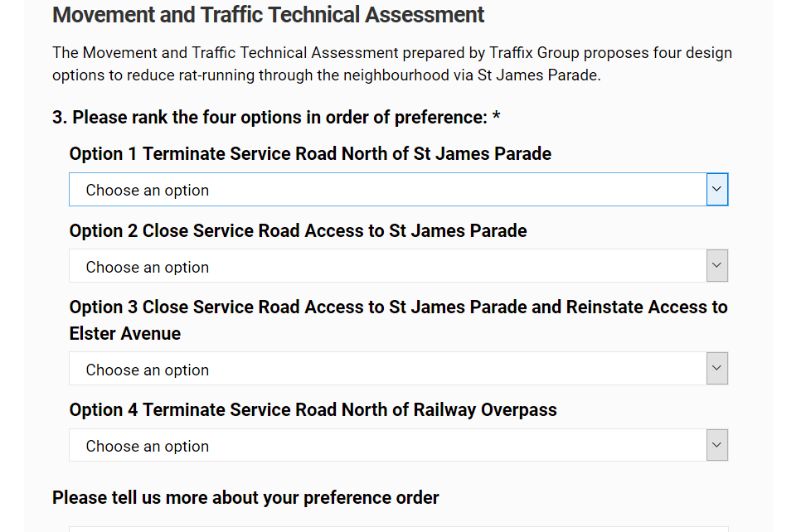Open the Option 4 Railway Overpass dropdown
Image resolution: width=806 pixels, height=532 pixels.
[387, 446]
